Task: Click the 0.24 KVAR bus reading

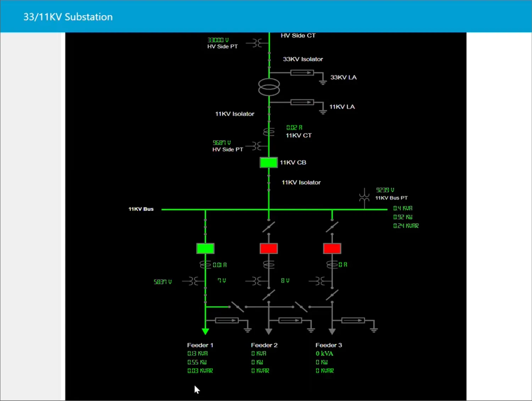Action: 406,226
